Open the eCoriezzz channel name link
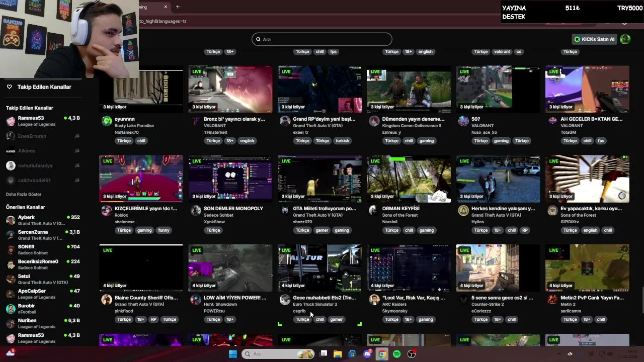 [x=481, y=311]
